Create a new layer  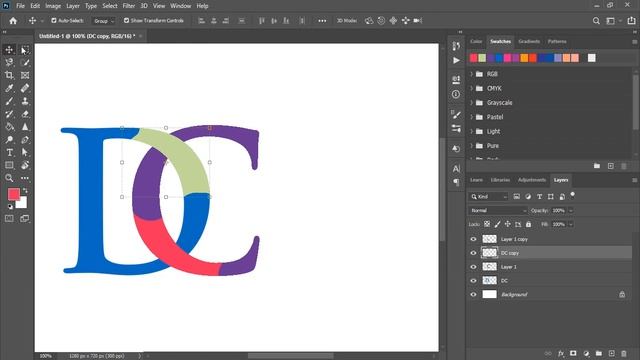[611, 353]
